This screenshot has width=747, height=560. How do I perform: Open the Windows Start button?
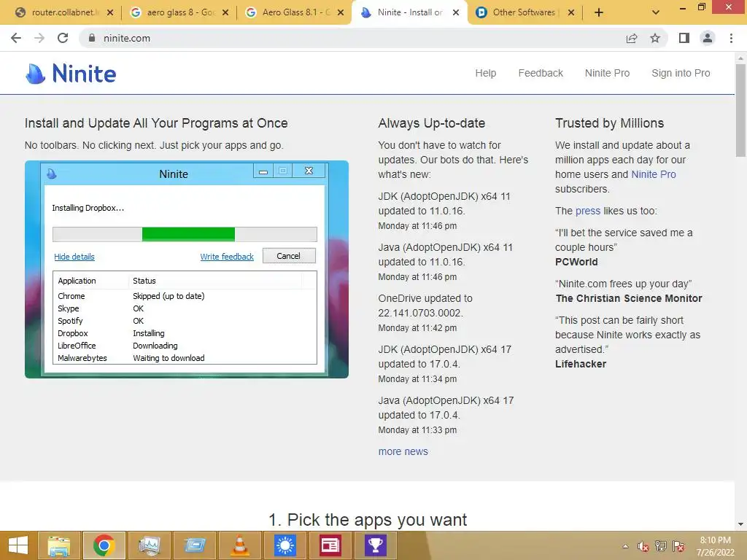point(18,545)
